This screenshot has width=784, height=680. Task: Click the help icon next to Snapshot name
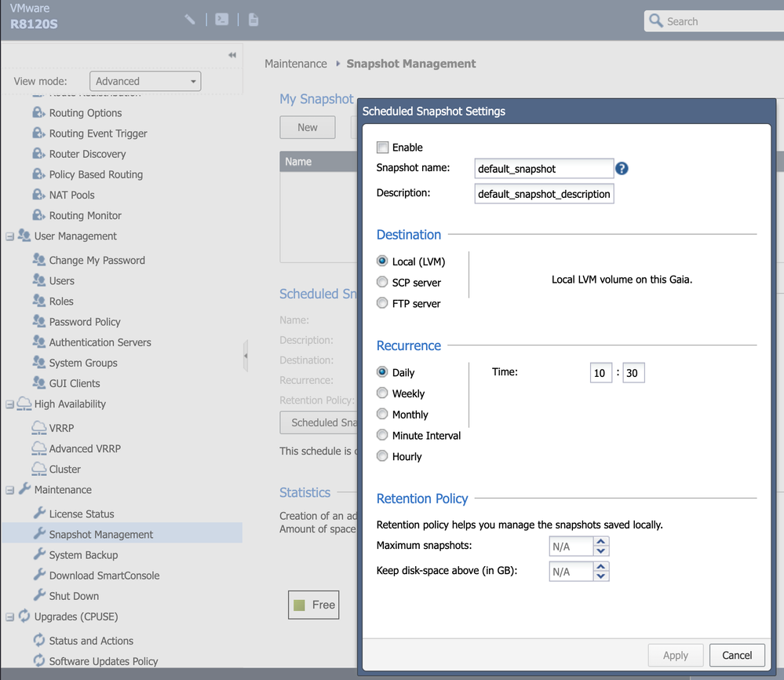(622, 169)
